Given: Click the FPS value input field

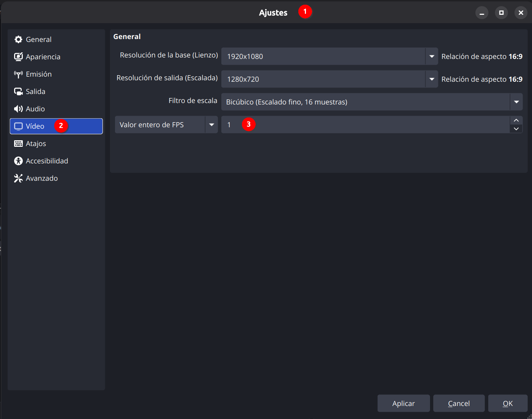Looking at the screenshot, I should 366,125.
